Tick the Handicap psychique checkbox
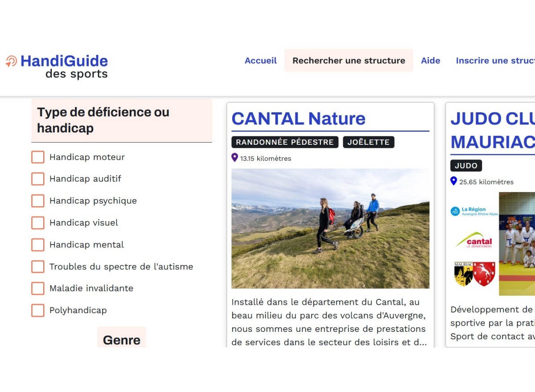This screenshot has height=392, width=535. (x=38, y=201)
